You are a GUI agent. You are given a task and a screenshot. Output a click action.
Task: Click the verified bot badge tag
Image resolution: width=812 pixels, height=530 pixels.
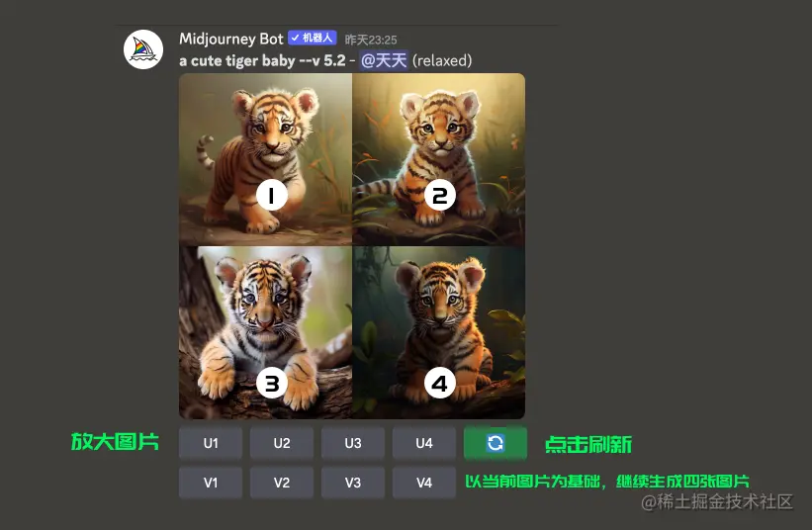coord(313,38)
